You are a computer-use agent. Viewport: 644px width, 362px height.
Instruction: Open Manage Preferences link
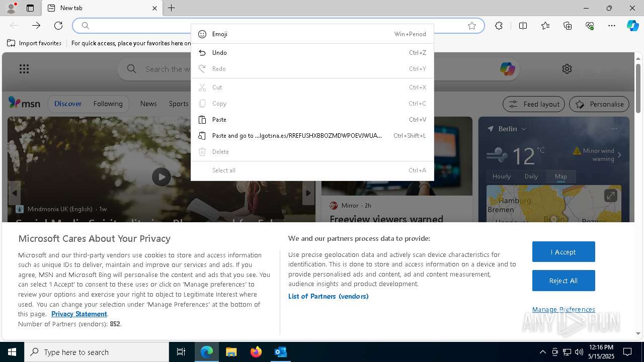coord(563,309)
